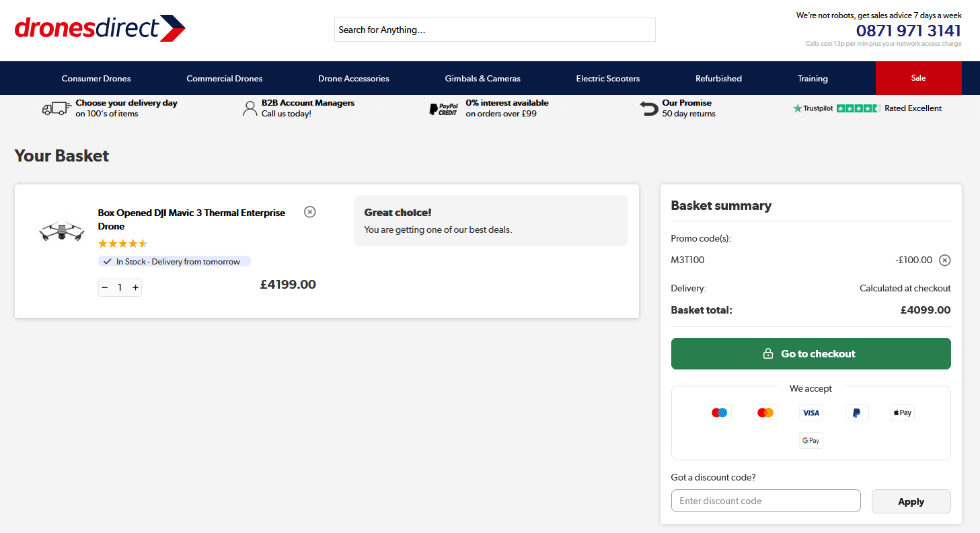
Task: Click the -£100.00 discount amount
Action: coord(913,260)
